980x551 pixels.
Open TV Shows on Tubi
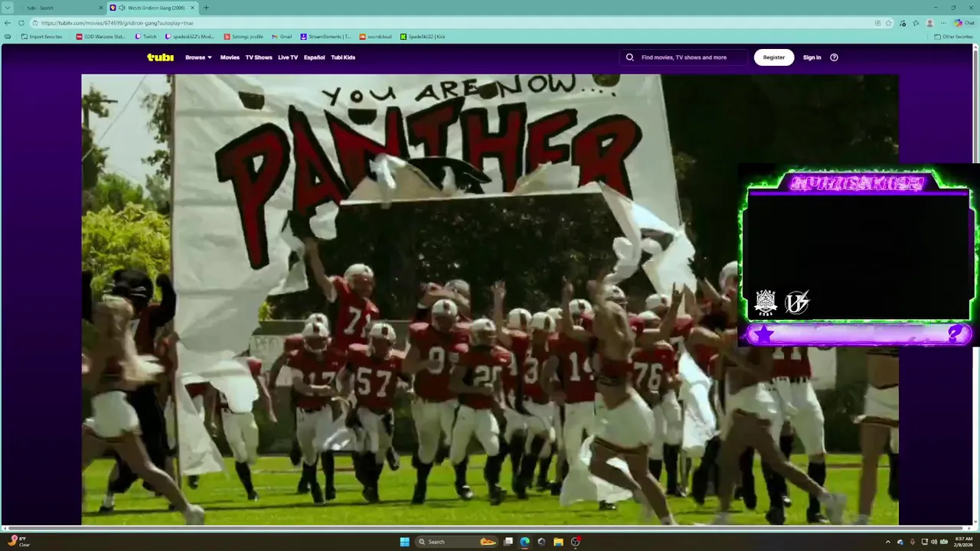(259, 57)
